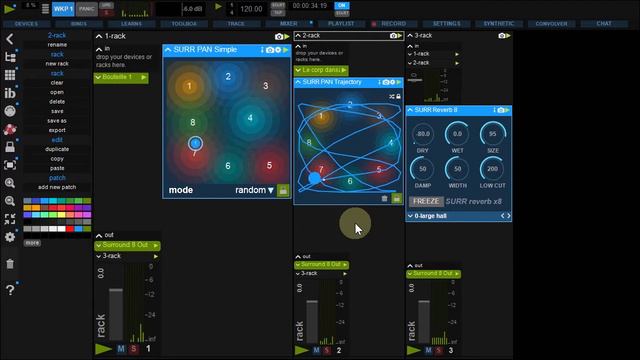Collapse the 1-rack 'out' section

(x=99, y=236)
